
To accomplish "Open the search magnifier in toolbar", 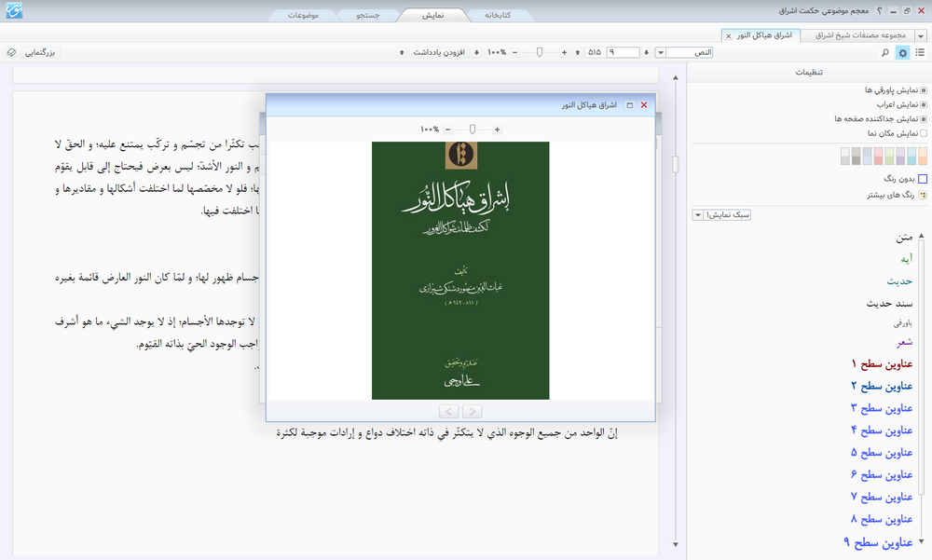I will pos(885,53).
